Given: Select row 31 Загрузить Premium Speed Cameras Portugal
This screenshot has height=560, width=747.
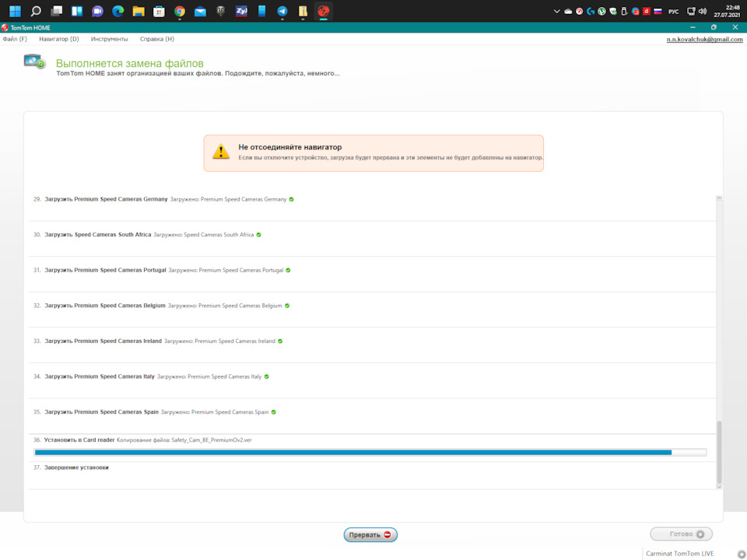Looking at the screenshot, I should pos(372,275).
